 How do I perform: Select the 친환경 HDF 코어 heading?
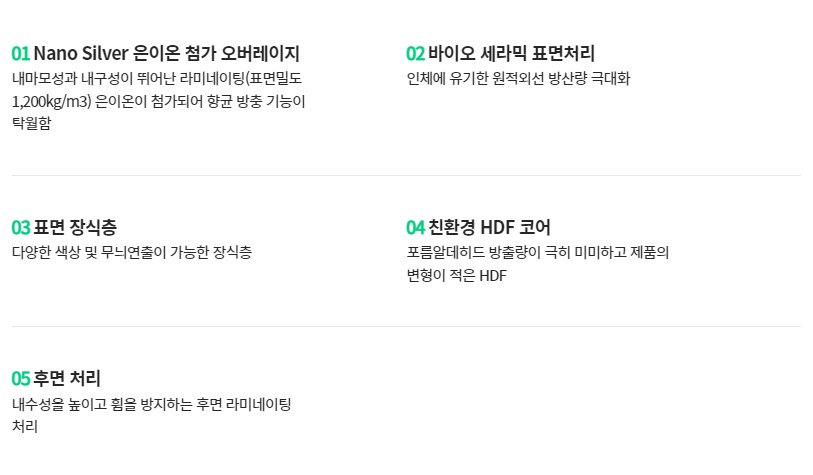(x=489, y=227)
